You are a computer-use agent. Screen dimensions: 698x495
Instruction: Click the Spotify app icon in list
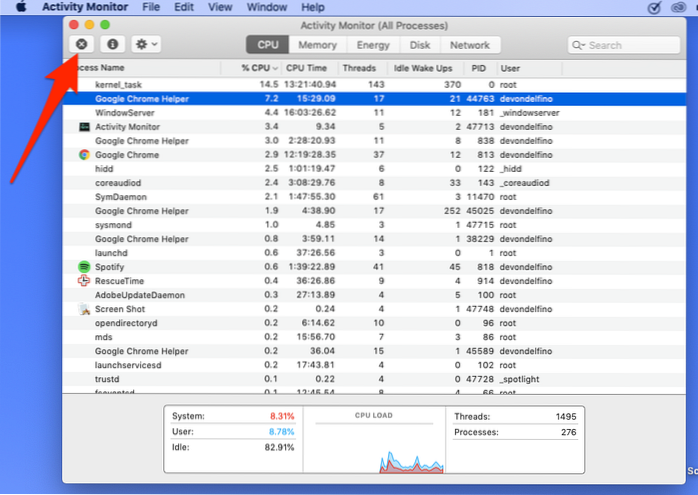[84, 267]
